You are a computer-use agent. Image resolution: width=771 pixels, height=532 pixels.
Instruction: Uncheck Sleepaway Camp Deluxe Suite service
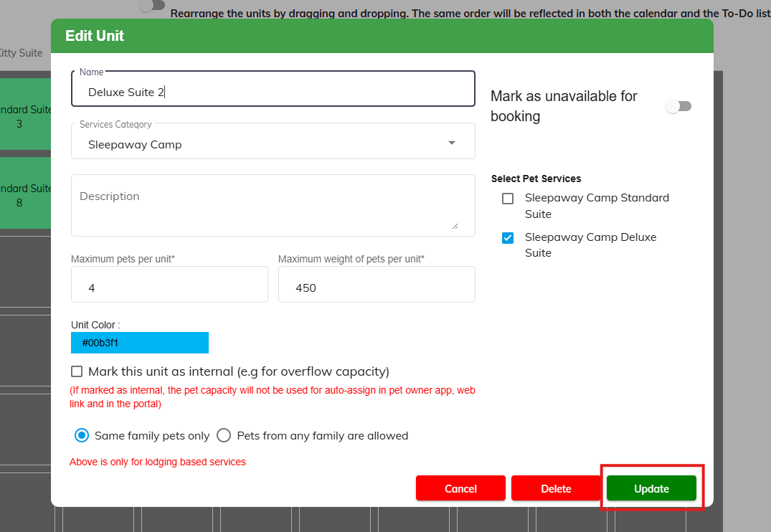(508, 238)
